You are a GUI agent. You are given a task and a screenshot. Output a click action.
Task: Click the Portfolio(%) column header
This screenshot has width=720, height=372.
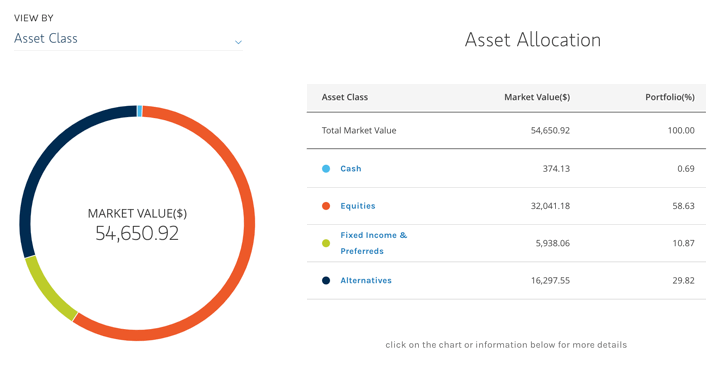click(x=670, y=97)
